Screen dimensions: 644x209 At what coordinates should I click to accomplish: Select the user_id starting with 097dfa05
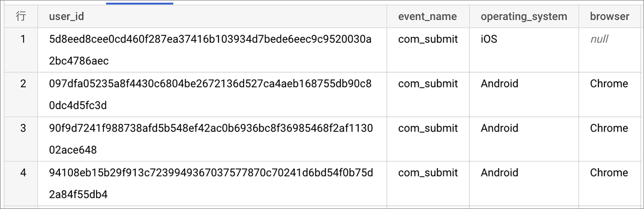(211, 95)
